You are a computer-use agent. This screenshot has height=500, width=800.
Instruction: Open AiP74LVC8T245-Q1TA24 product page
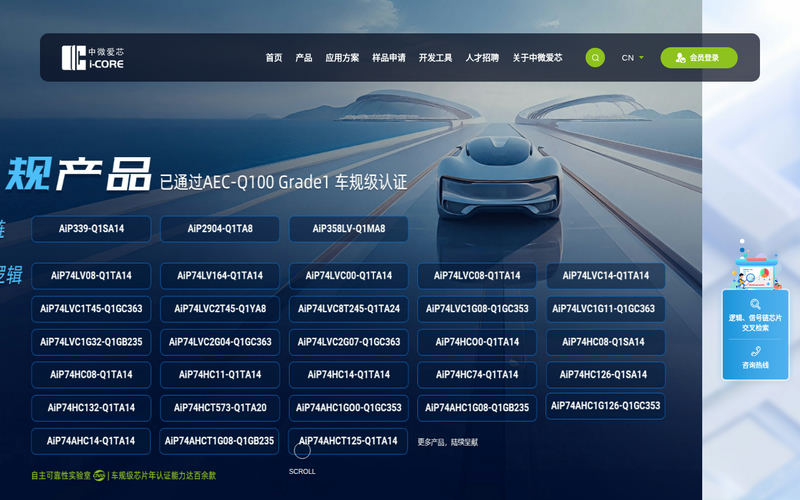[349, 309]
